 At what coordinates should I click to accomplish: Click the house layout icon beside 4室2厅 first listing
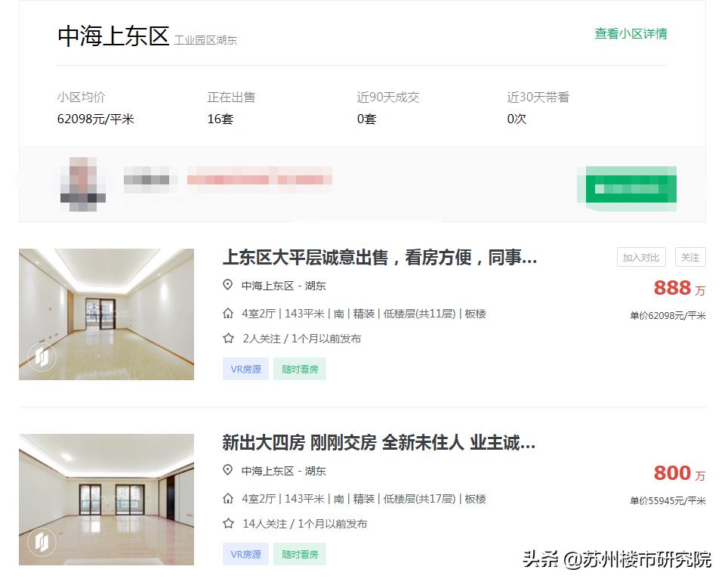click(227, 313)
